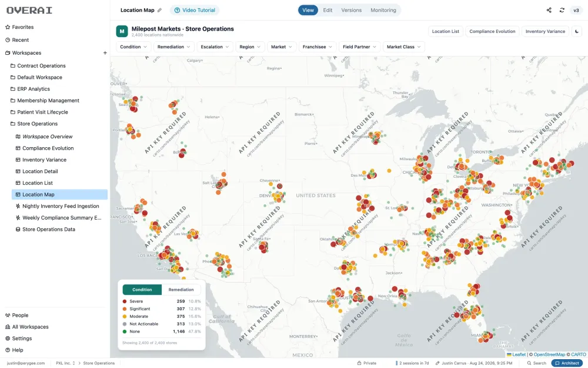This screenshot has width=588, height=368.
Task: Click the Private lock icon in status bar
Action: 359,363
